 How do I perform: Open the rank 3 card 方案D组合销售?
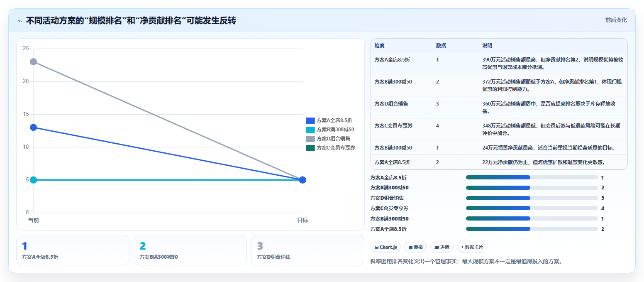[308, 250]
